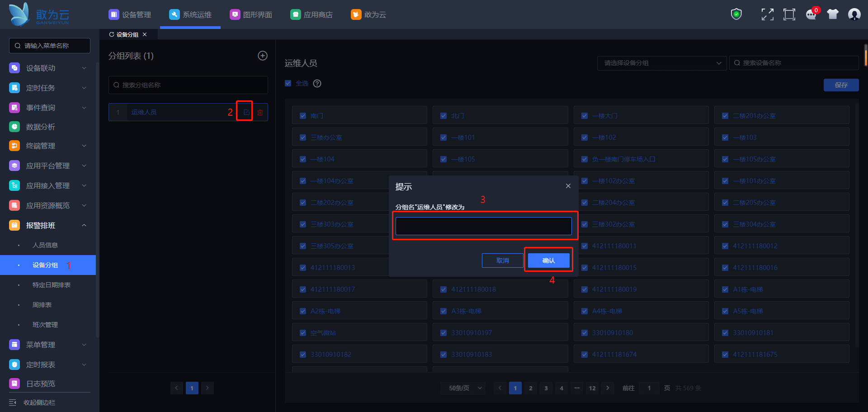Open the 50条/页 page size dropdown
Screen dimensions: 868x412
pyautogui.click(x=465, y=388)
